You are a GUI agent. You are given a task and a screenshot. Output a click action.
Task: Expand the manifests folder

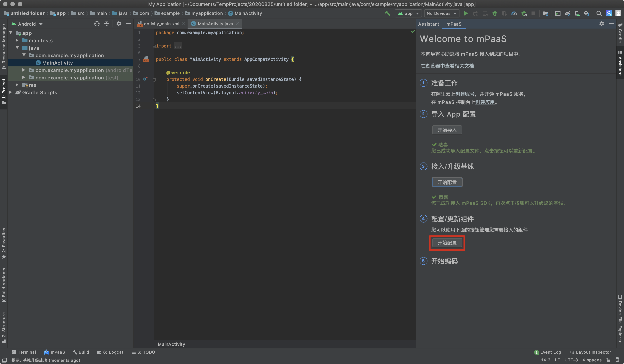(17, 40)
